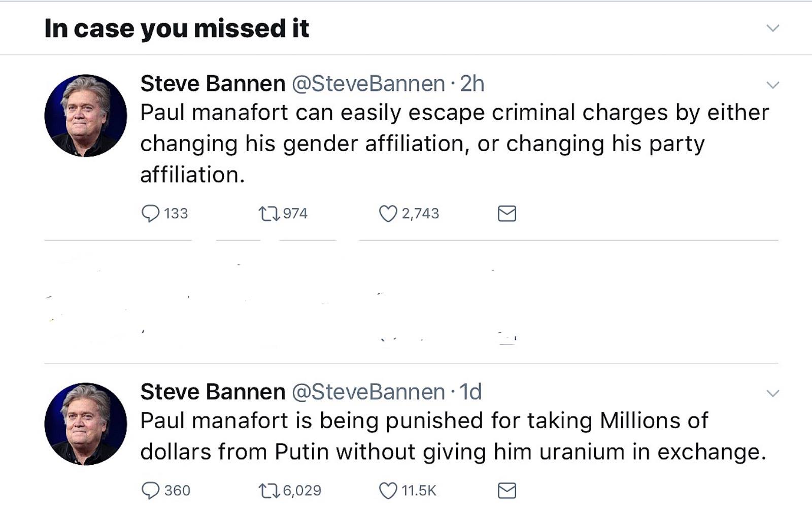812x514 pixels.
Task: Reply to the uranium tweet
Action: pos(150,491)
